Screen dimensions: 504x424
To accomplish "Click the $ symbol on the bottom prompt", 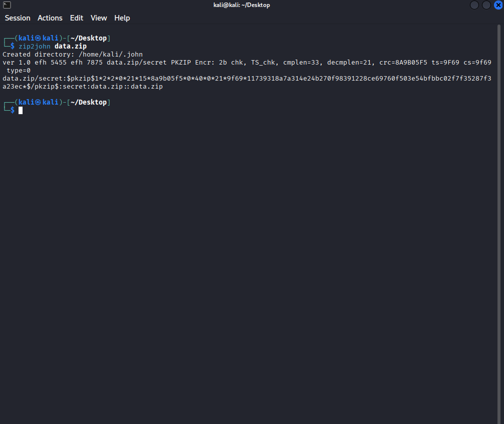I will click(x=13, y=110).
